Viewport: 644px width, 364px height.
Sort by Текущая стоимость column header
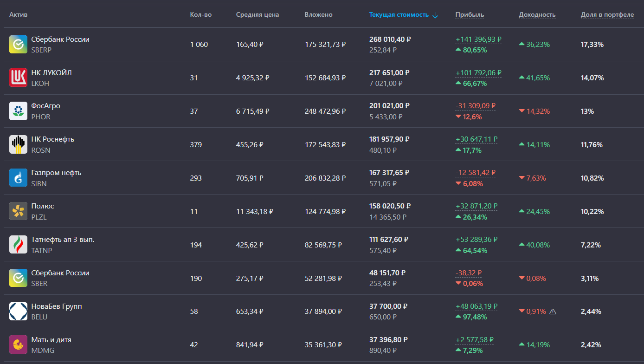399,15
